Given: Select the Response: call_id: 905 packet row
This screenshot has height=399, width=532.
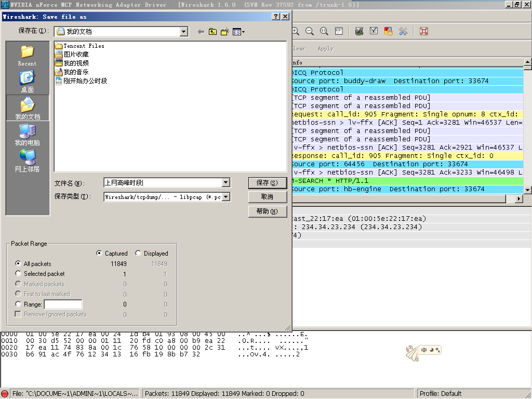Looking at the screenshot, I should (x=407, y=156).
